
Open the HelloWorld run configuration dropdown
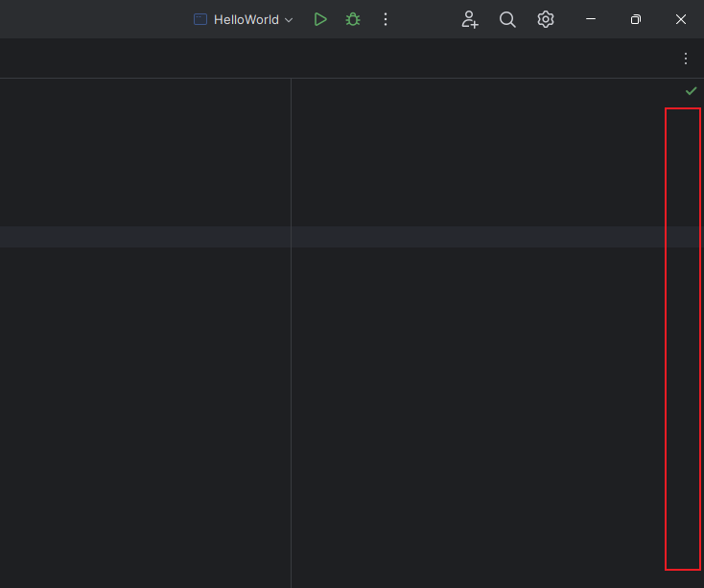(244, 19)
